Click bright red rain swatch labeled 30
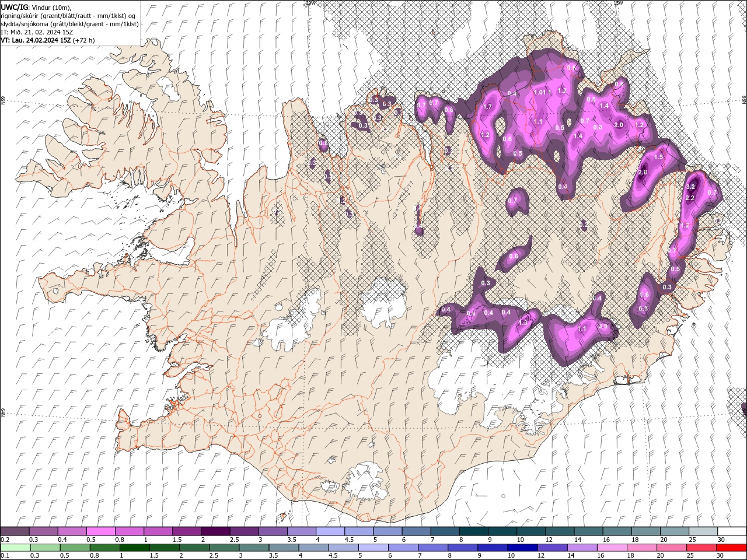This screenshot has width=747, height=560. tap(731, 548)
